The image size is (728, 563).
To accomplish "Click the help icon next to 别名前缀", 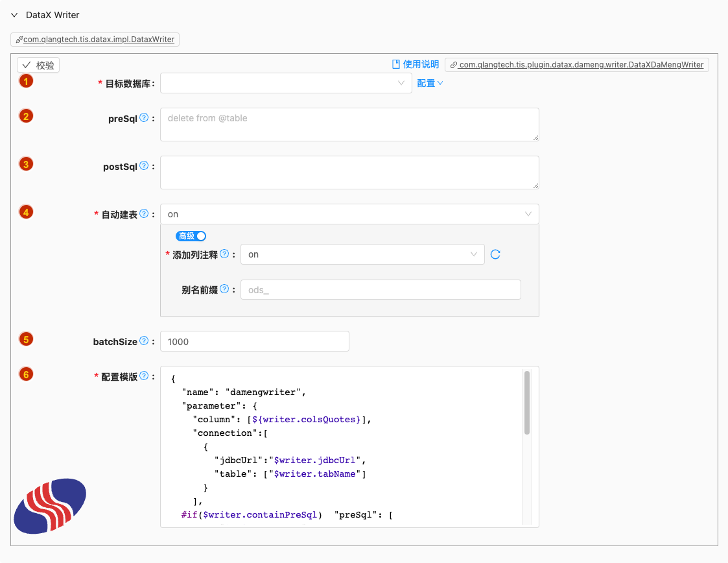I will pyautogui.click(x=224, y=289).
